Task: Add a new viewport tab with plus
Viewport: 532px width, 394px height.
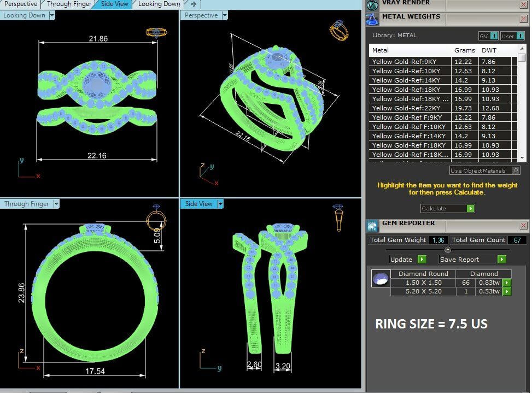Action: tap(194, 4)
